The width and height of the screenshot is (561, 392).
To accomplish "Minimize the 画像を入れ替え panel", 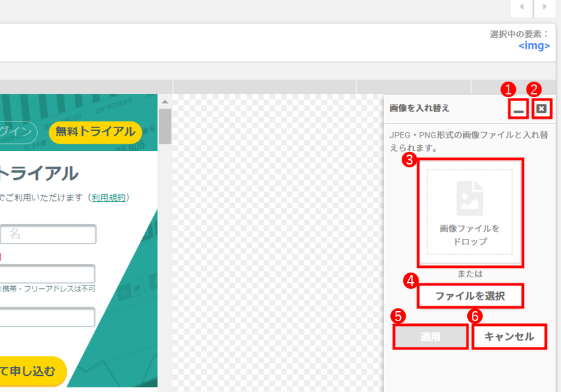I will point(518,109).
